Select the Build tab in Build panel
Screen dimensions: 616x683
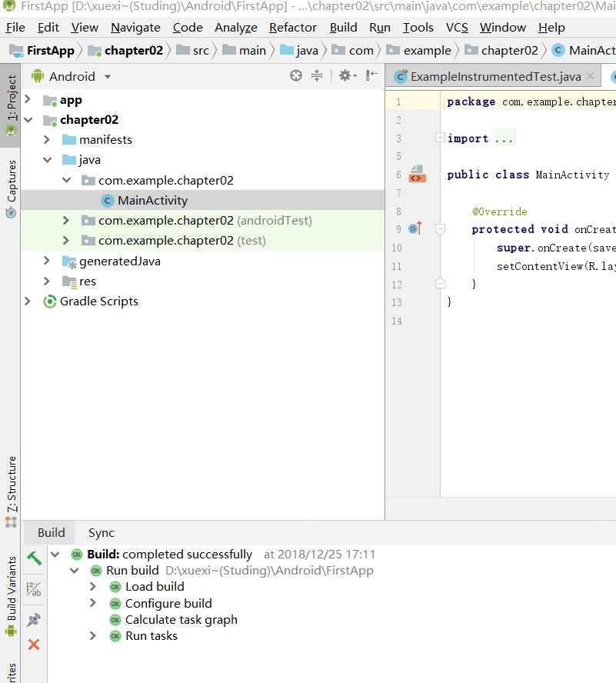coord(51,533)
